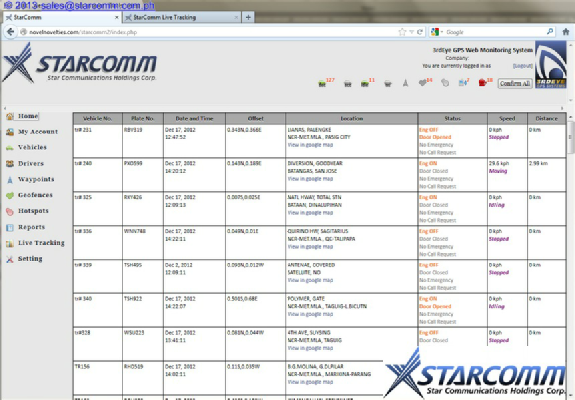This screenshot has height=400, width=575.
Task: Open the Setting tools icon
Action: coord(10,259)
